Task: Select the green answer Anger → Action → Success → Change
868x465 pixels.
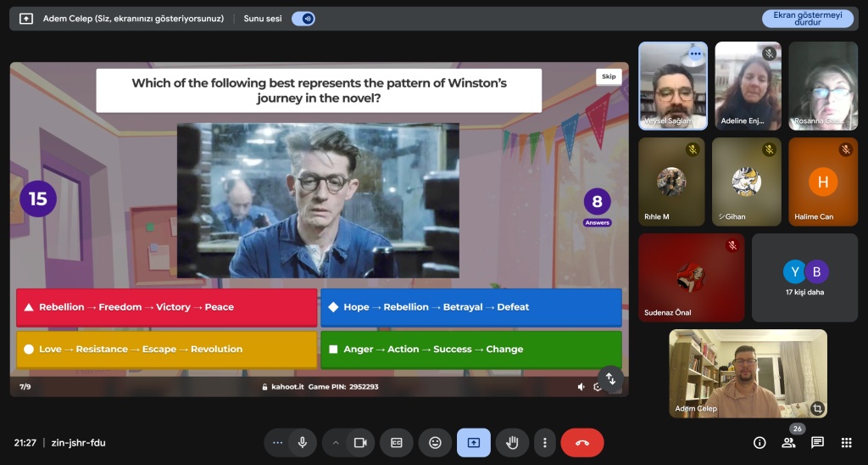Action: [471, 349]
